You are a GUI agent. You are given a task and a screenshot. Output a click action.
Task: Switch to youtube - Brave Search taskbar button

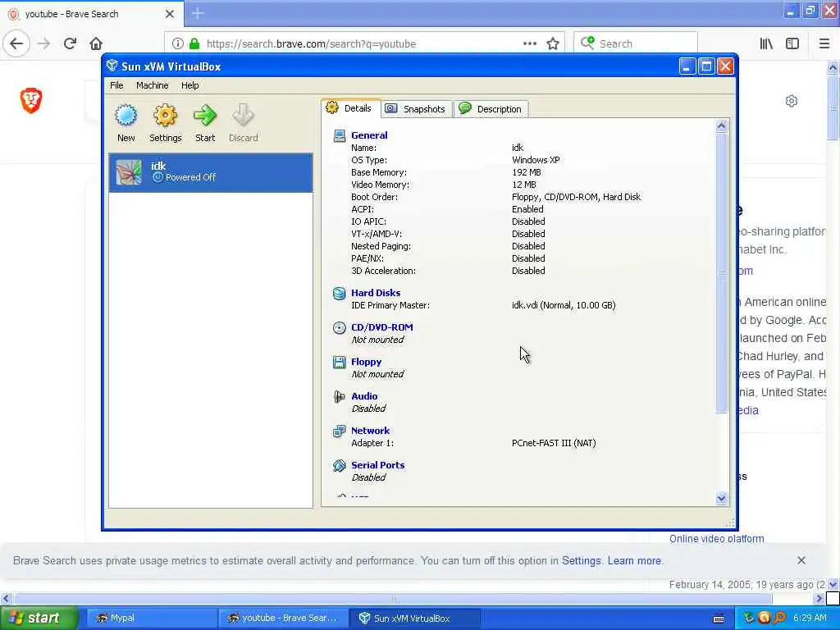point(284,618)
